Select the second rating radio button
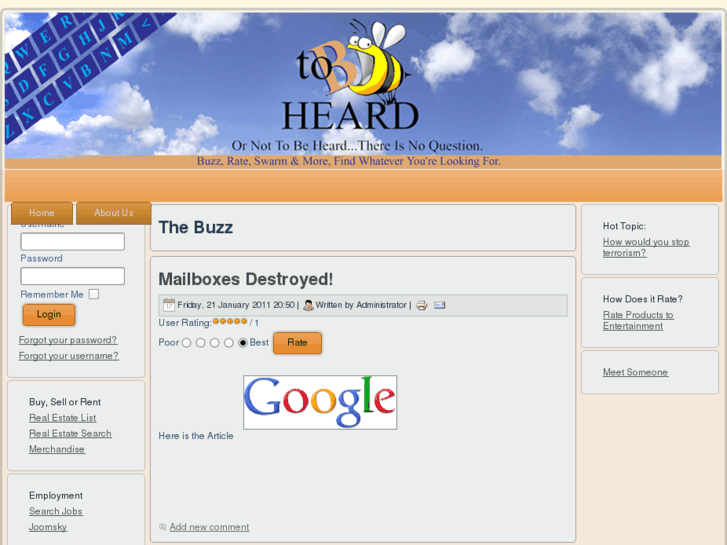727x545 pixels. pyautogui.click(x=200, y=343)
